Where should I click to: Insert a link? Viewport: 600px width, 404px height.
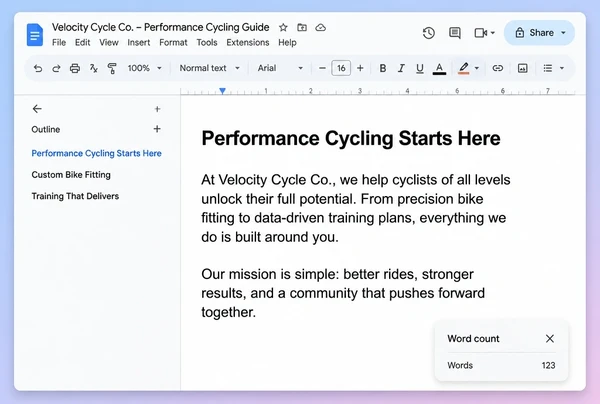497,68
